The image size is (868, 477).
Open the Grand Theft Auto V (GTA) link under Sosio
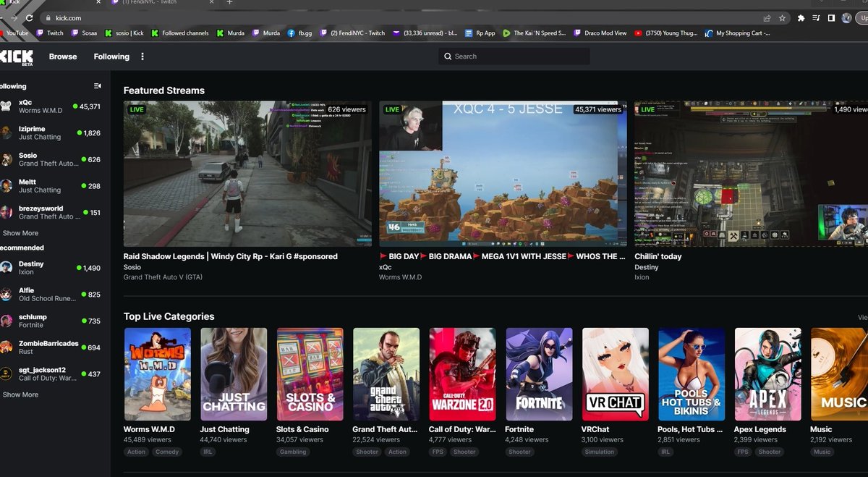pyautogui.click(x=164, y=277)
